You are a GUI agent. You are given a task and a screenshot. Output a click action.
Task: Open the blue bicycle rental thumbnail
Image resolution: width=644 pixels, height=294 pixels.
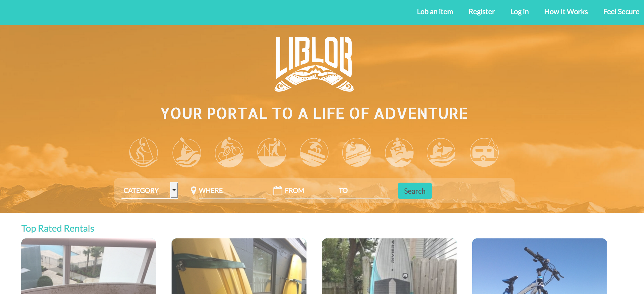pos(540,266)
